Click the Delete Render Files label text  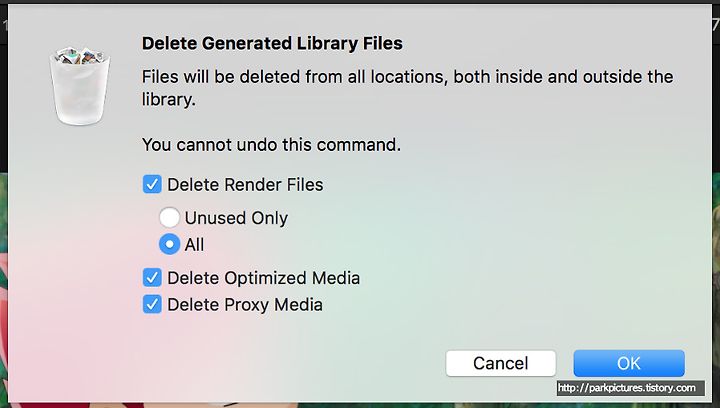245,184
